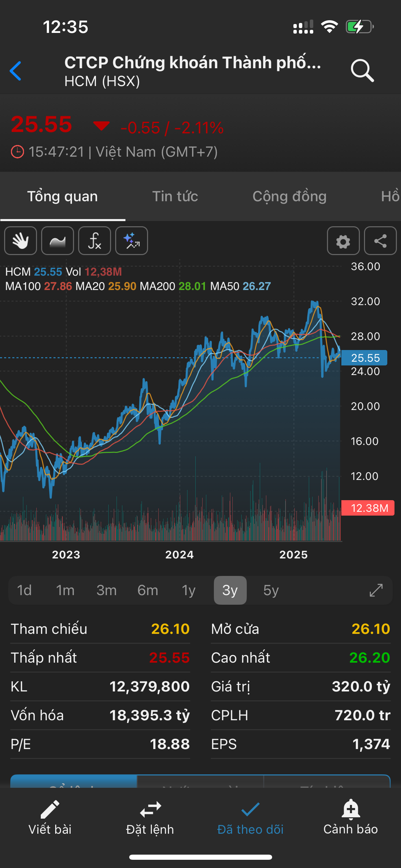Open the fx indicators tool
This screenshot has width=401, height=868.
tap(95, 241)
